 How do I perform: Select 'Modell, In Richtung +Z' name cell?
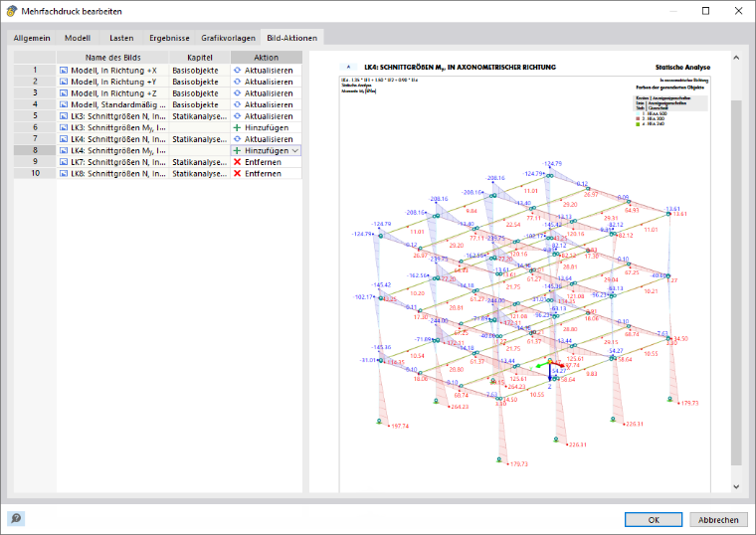(x=113, y=93)
